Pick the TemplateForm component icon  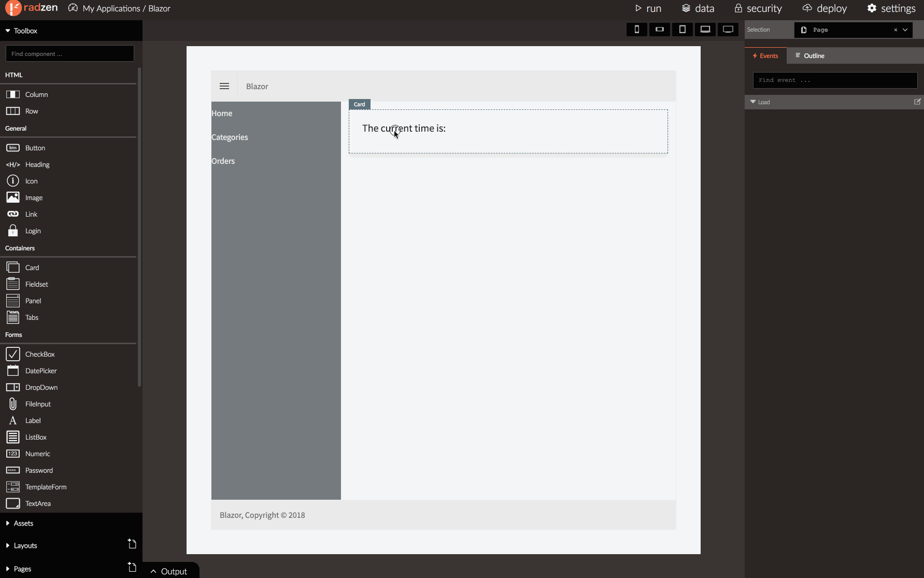13,487
